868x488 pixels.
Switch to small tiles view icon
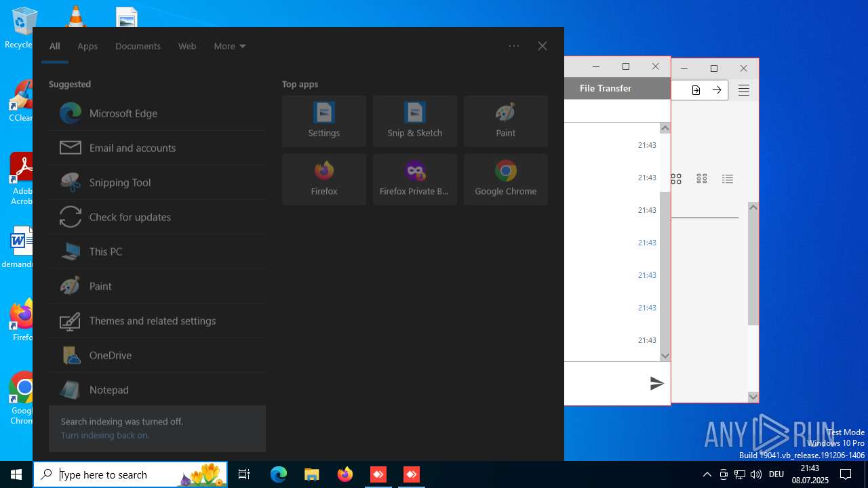pyautogui.click(x=702, y=179)
